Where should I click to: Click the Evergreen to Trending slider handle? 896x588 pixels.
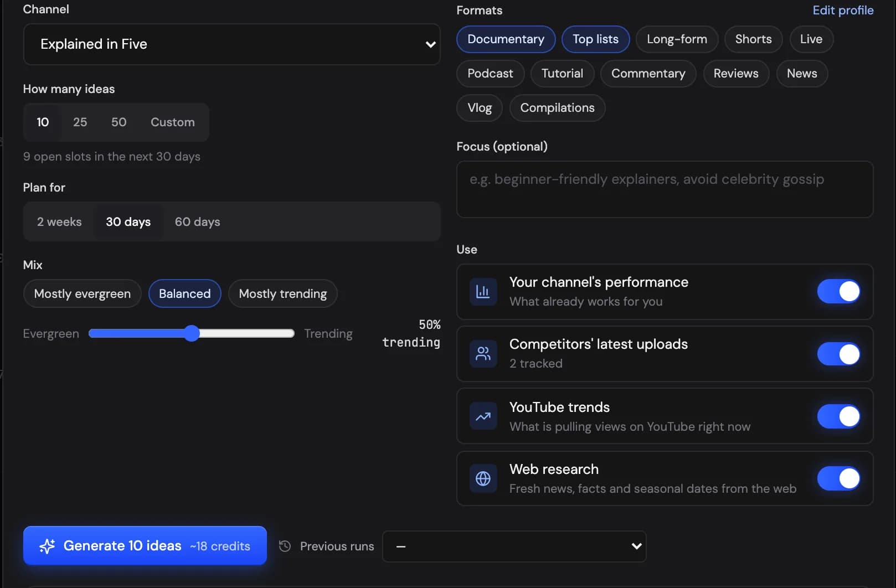(x=192, y=333)
